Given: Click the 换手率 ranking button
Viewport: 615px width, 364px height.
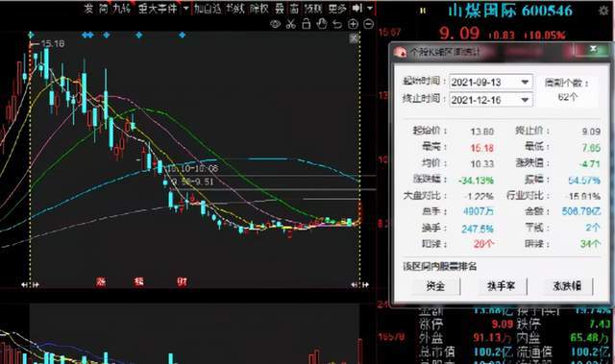Looking at the screenshot, I should [x=501, y=286].
